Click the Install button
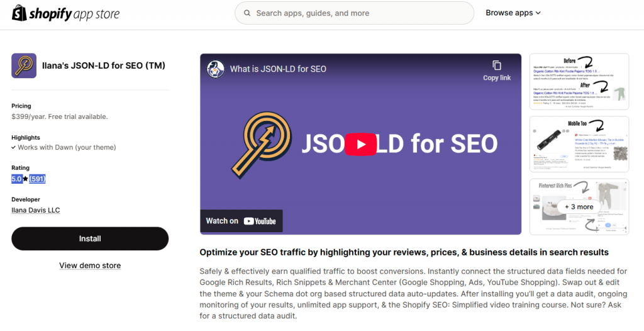Screen dimensions: 644x331 [x=90, y=238]
